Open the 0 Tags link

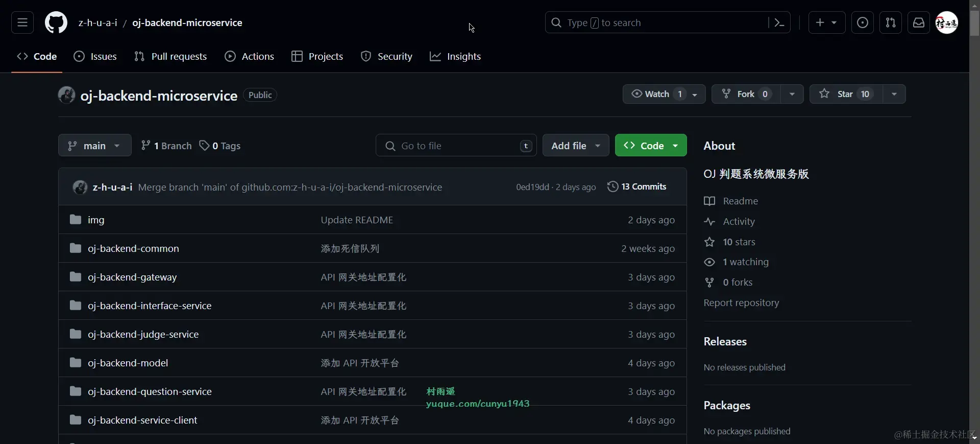point(220,146)
